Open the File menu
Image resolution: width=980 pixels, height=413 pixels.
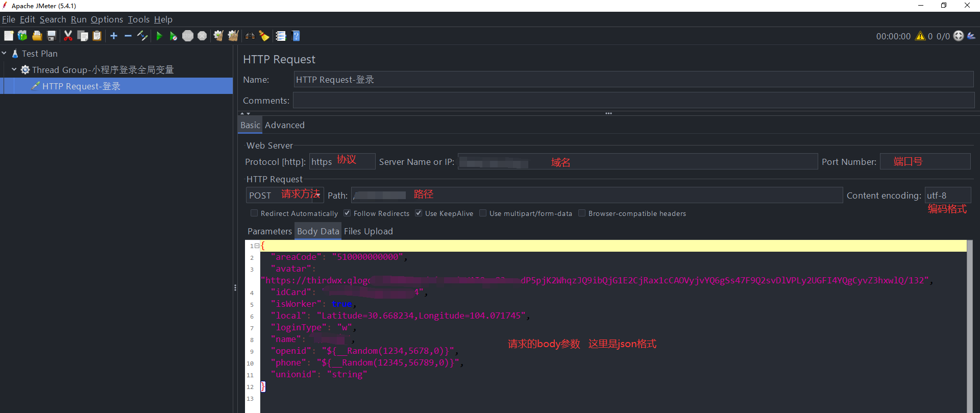point(9,19)
